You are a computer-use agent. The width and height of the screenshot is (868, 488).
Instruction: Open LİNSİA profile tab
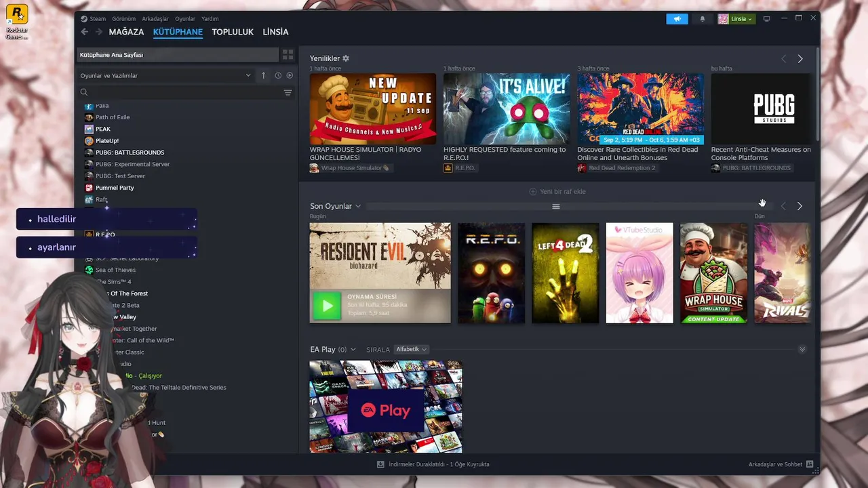click(x=275, y=32)
